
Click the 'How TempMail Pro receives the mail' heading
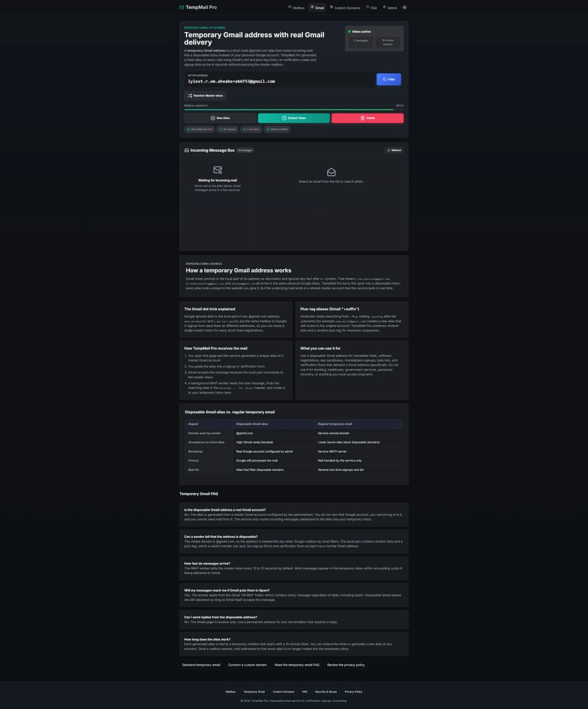(216, 348)
